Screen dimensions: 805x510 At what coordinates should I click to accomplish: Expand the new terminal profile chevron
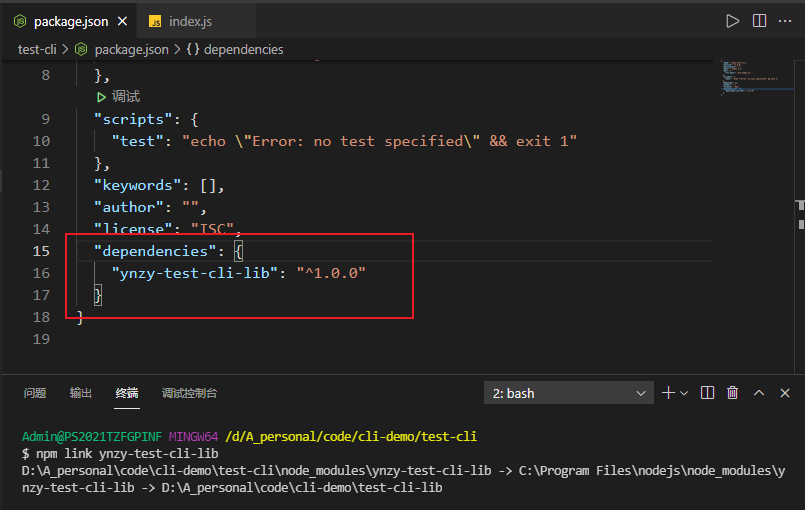(684, 393)
